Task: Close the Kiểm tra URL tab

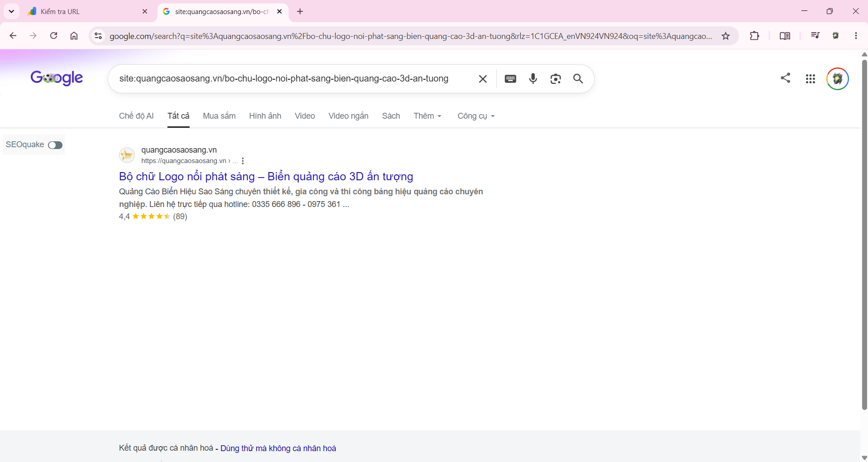Action: (145, 11)
